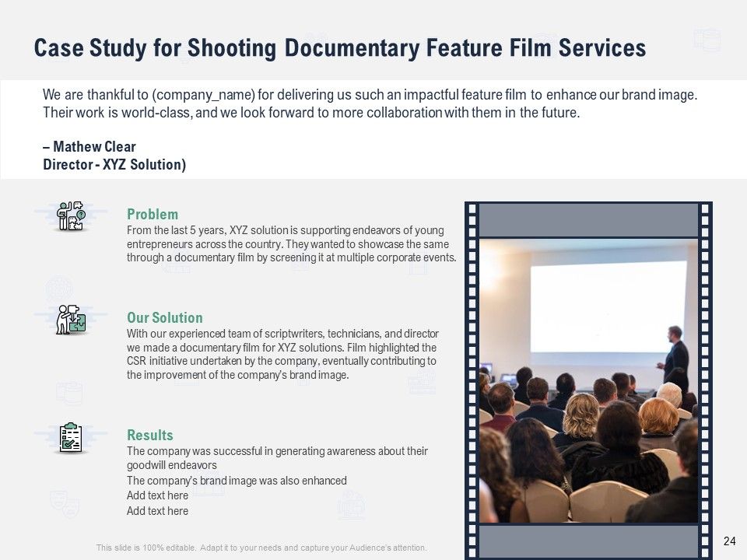Click the second 'Add text here' placeholder
This screenshot has width=747, height=560.
click(x=158, y=511)
